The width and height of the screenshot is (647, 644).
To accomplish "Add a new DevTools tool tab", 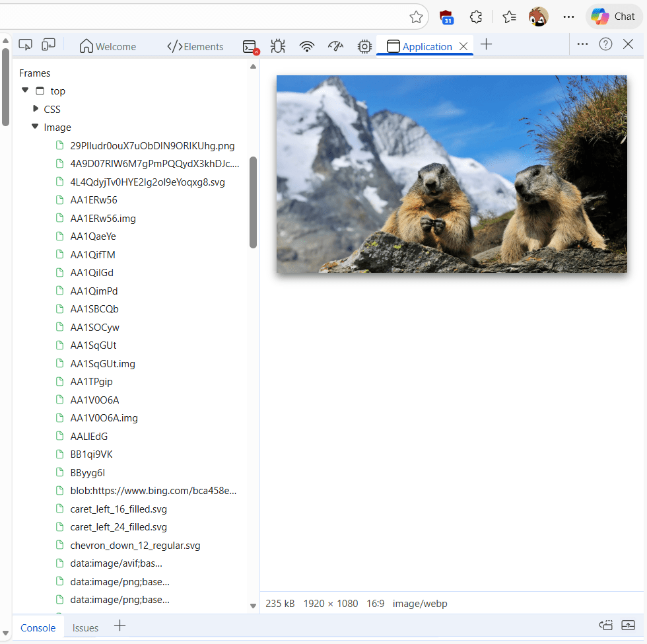I will [x=487, y=45].
